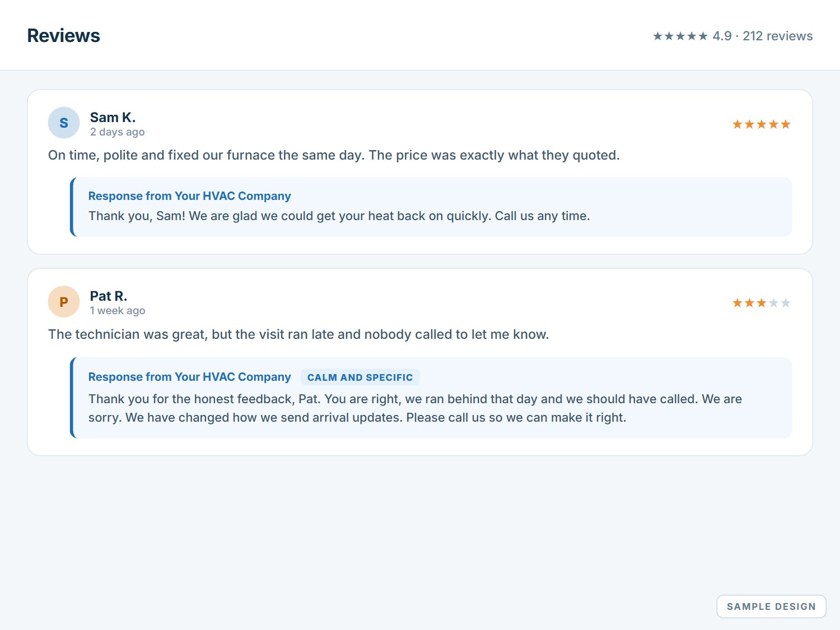Click Pat R.'s three-star rating
This screenshot has height=630, width=840.
pyautogui.click(x=762, y=303)
